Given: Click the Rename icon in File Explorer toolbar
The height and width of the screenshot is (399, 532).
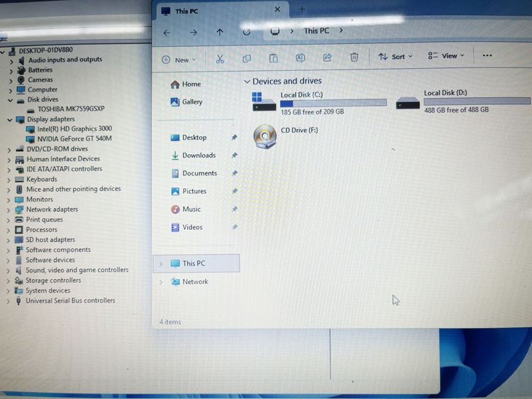Looking at the screenshot, I should [300, 58].
